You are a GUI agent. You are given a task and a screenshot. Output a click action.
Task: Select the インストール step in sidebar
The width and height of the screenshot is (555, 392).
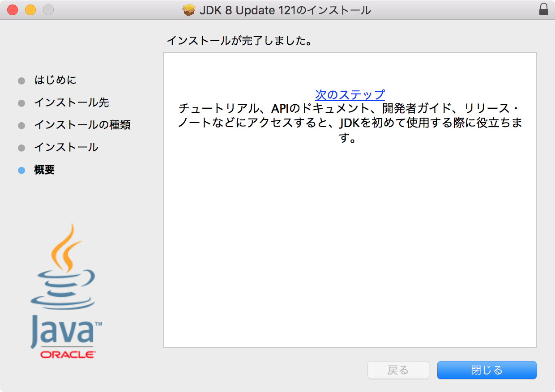(x=66, y=147)
